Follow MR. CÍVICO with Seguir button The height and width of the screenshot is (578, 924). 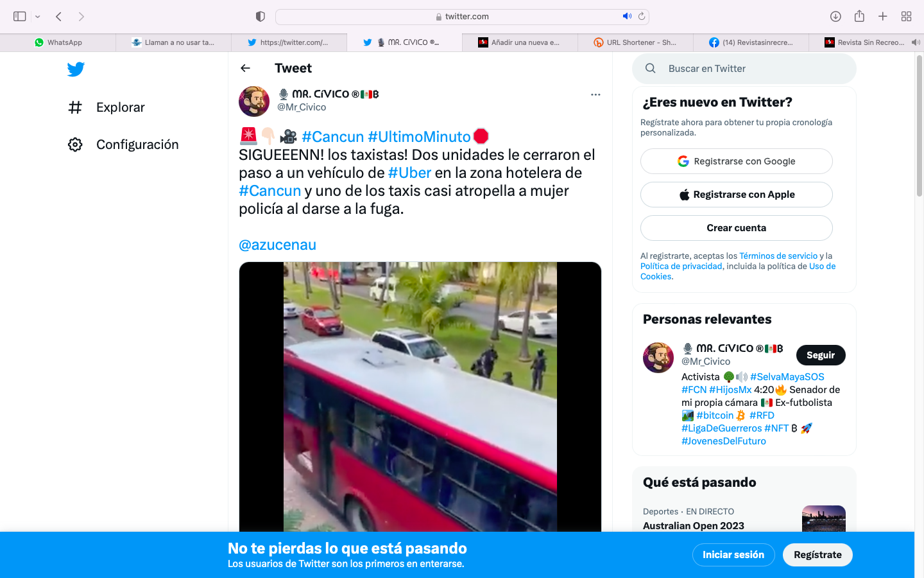(821, 355)
